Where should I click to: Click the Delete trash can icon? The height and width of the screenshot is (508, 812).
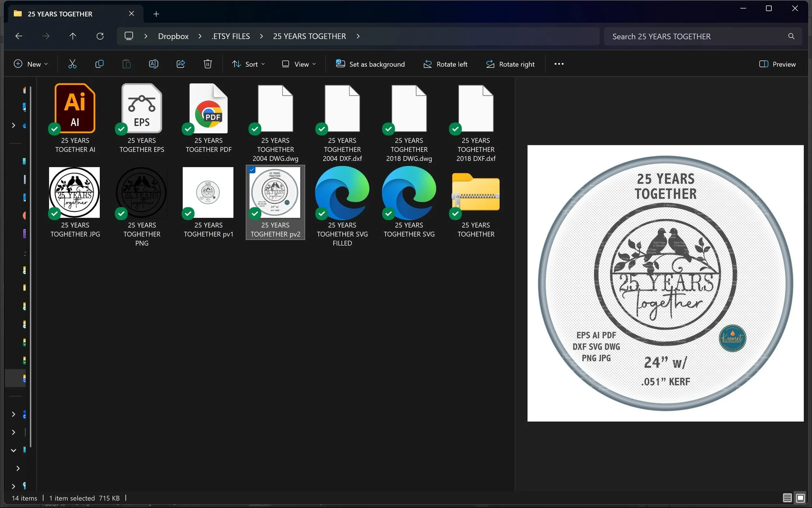208,64
